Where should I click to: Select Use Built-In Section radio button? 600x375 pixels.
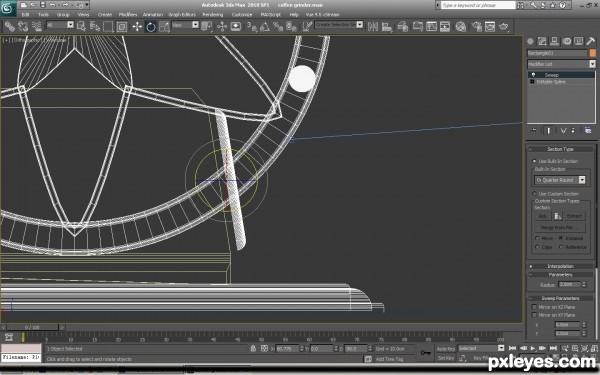534,161
